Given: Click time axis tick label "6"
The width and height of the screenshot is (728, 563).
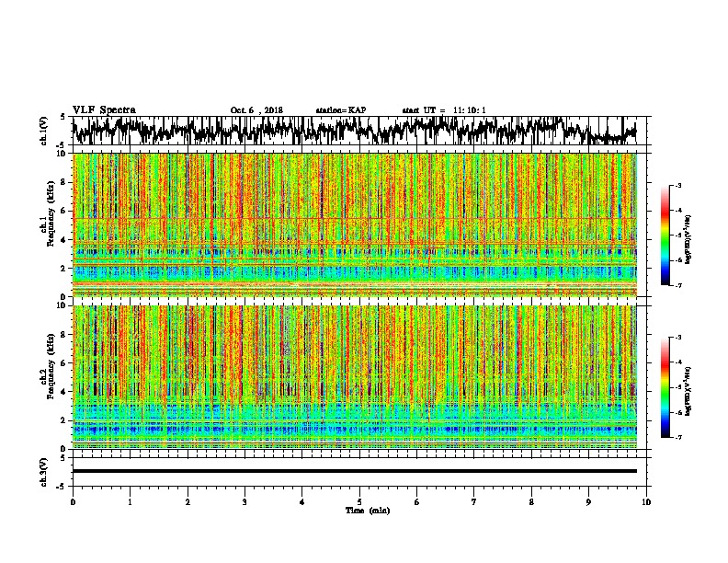Looking at the screenshot, I should click(417, 502).
